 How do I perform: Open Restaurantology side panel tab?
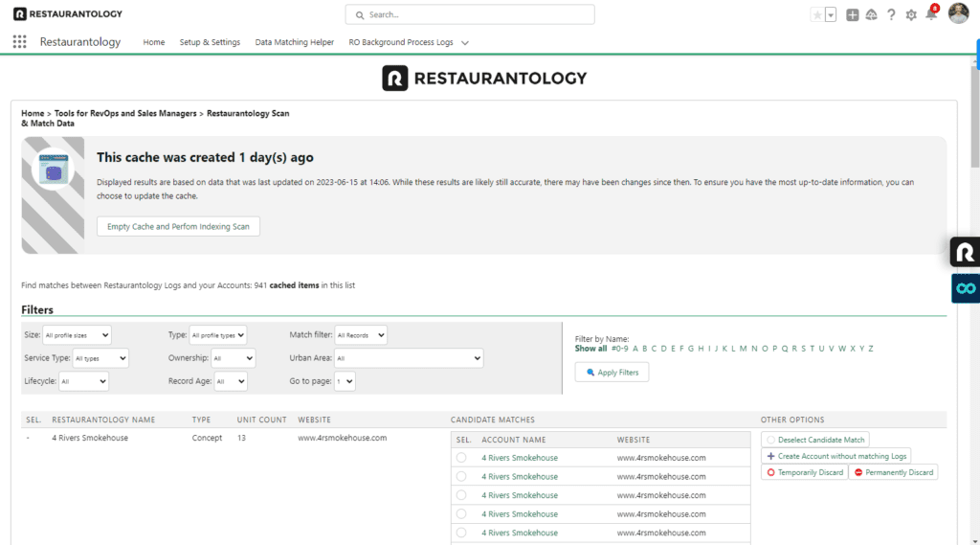coord(965,252)
